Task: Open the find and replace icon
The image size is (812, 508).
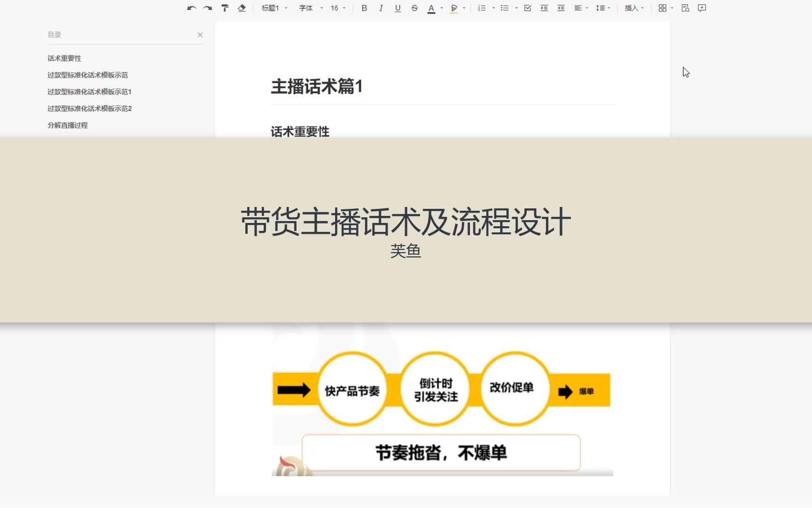Action: (x=685, y=8)
